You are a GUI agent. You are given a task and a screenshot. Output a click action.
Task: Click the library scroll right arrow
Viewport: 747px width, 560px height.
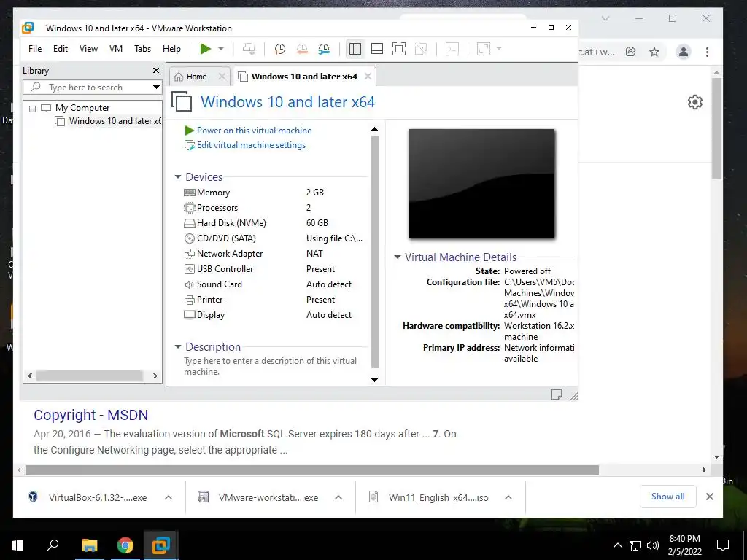click(155, 376)
